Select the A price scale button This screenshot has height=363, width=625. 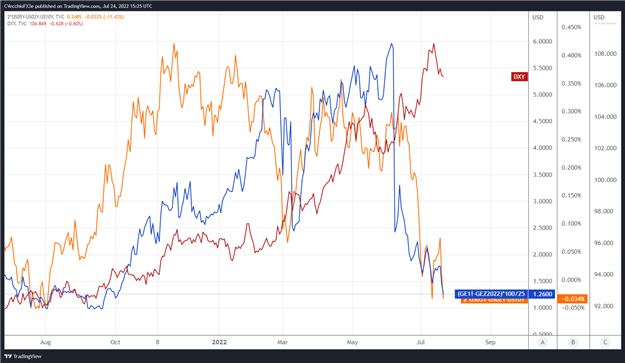coord(542,342)
